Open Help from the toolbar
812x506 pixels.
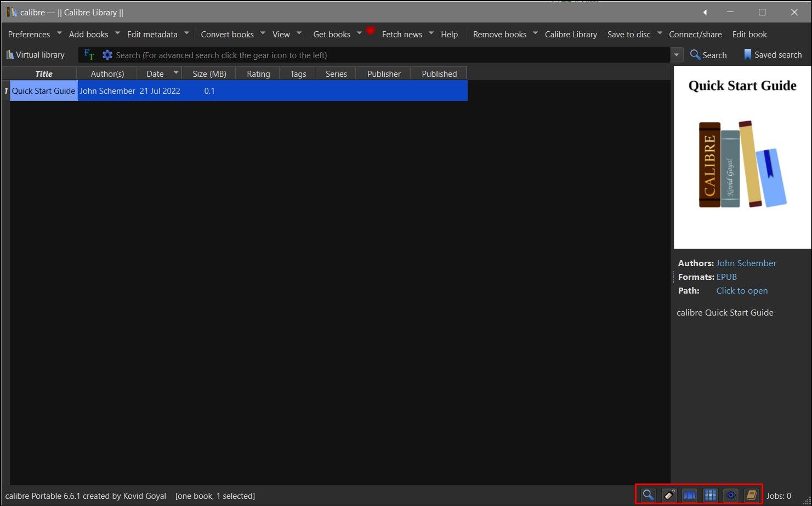(450, 34)
